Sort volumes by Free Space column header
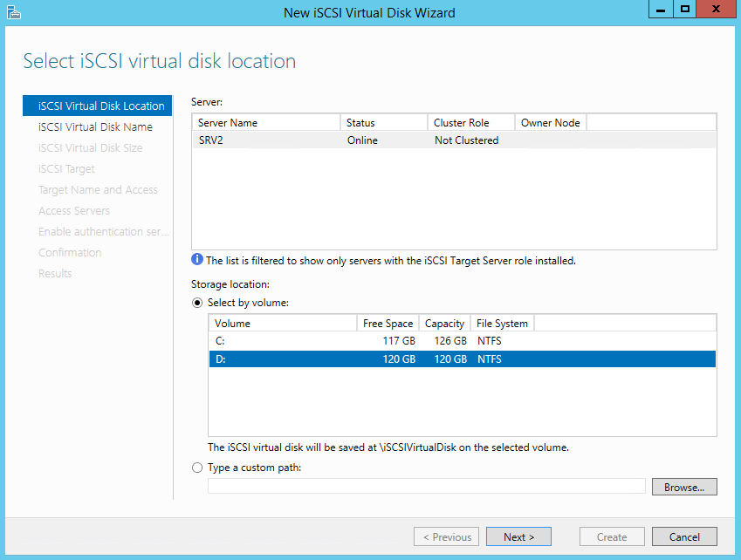The height and width of the screenshot is (560, 741). (388, 324)
